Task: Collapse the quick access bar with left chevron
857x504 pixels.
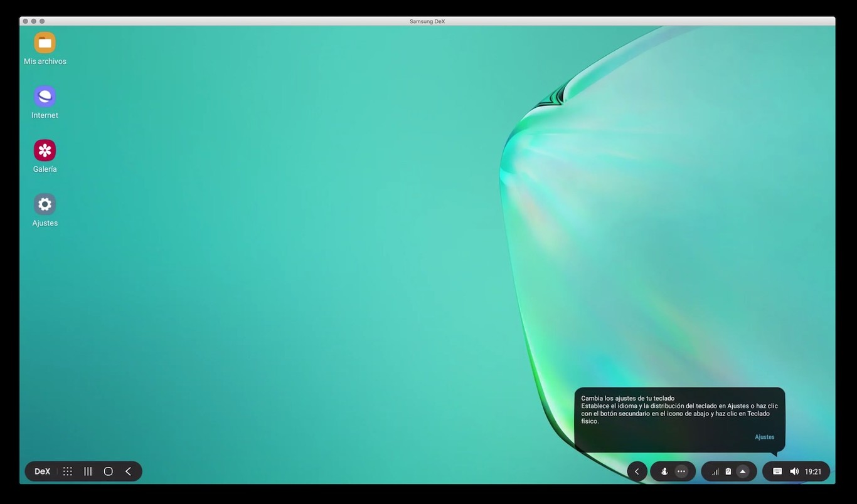Action: 637,471
